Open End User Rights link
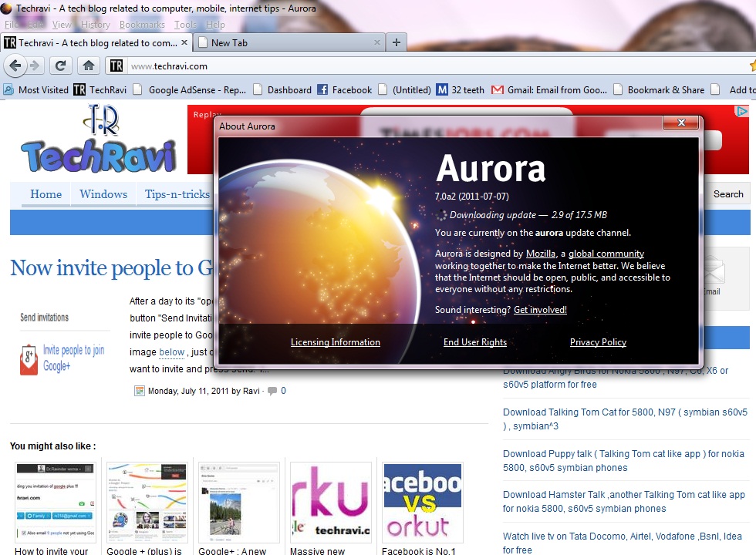The image size is (756, 555). coord(475,342)
